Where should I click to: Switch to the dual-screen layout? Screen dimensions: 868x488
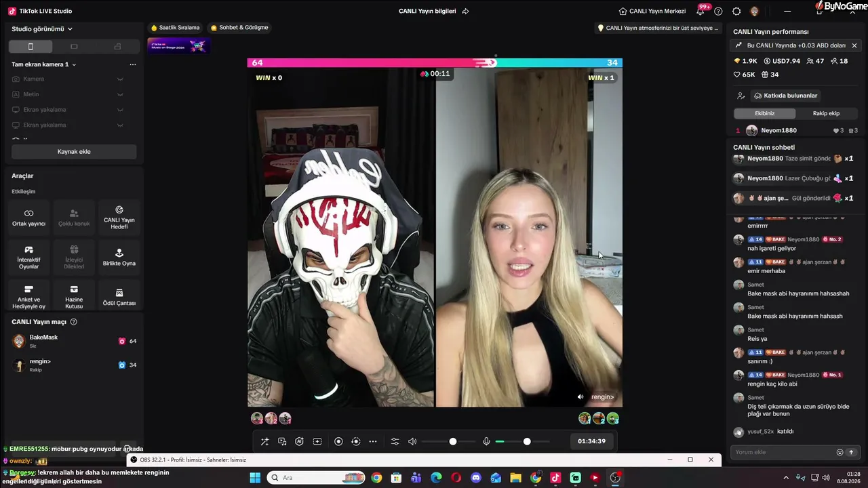tap(117, 47)
